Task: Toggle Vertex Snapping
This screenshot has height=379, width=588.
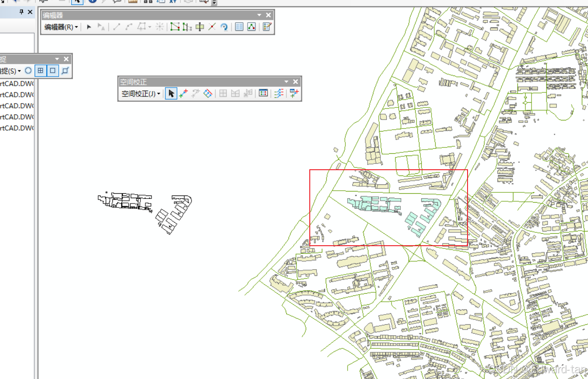Action: tap(53, 71)
